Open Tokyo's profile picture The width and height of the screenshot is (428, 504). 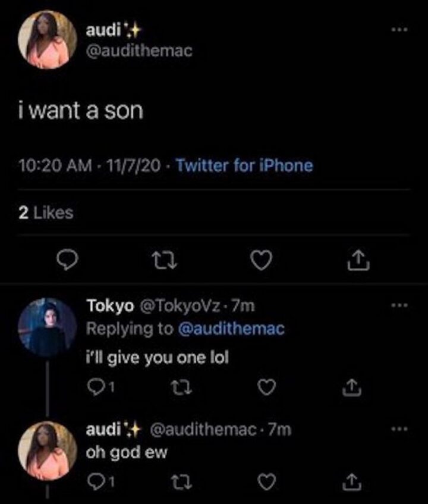[x=47, y=327]
